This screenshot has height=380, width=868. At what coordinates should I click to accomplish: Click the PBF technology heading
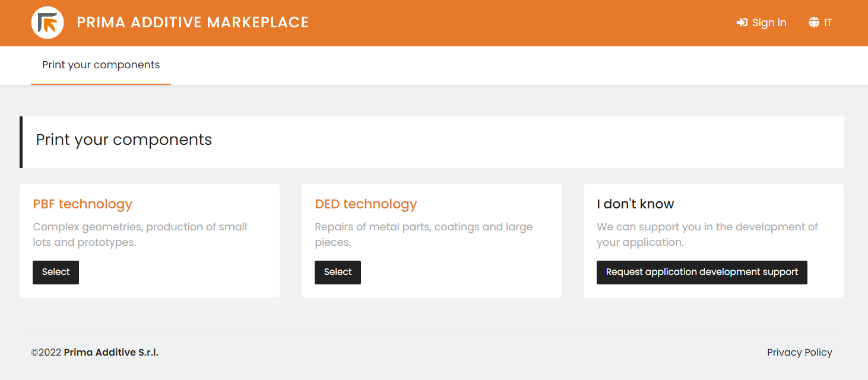(x=83, y=204)
